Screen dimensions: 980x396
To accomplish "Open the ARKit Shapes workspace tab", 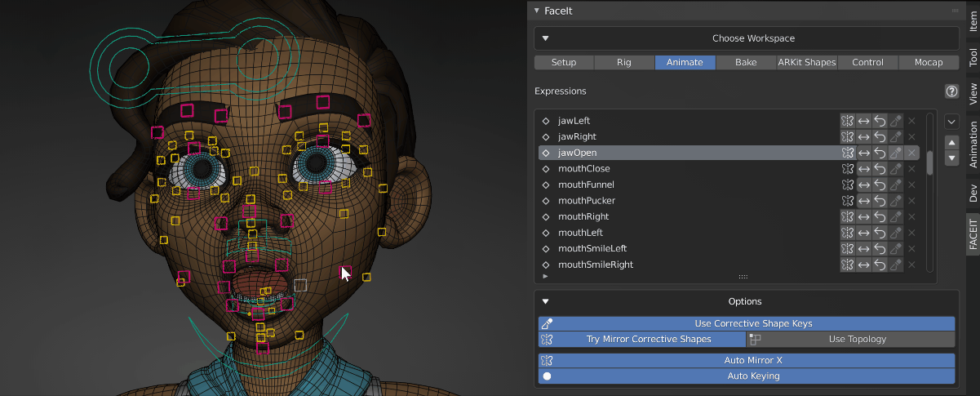I will (806, 63).
